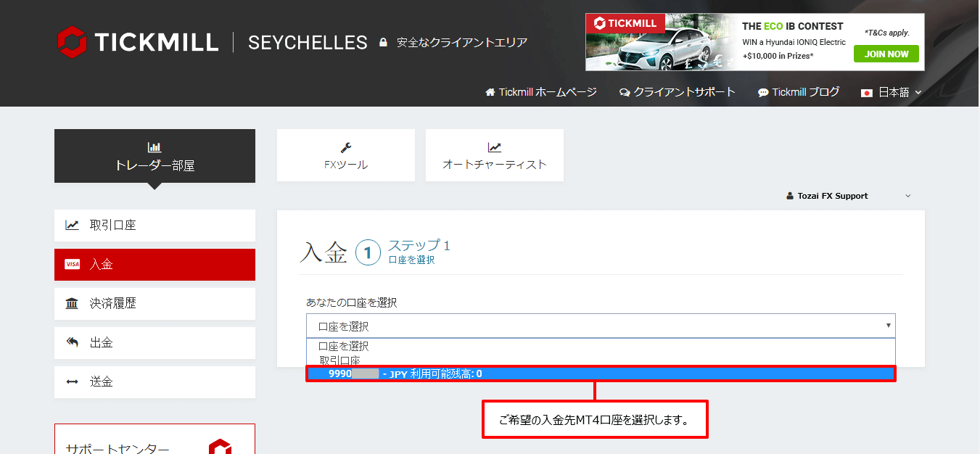Open 取引口座 in the sidebar

coord(155,226)
